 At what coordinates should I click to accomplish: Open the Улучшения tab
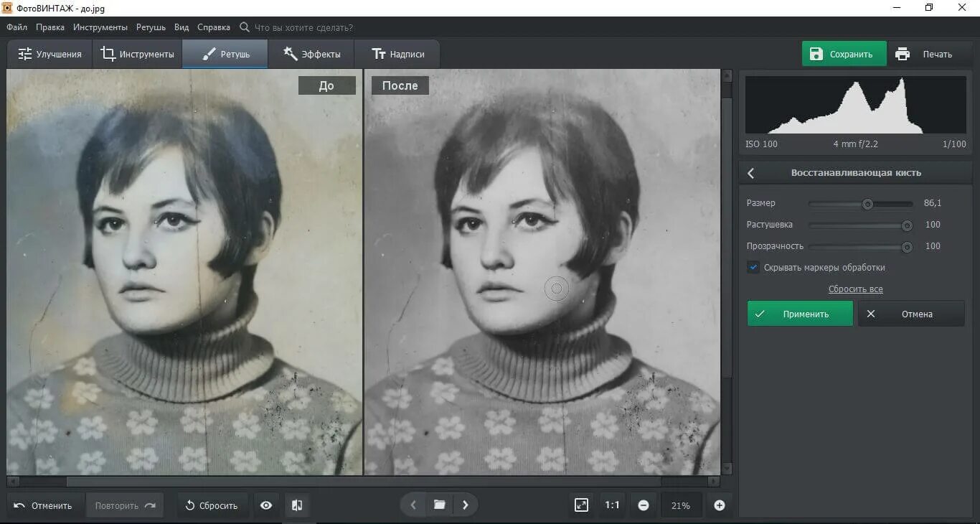pyautogui.click(x=50, y=54)
